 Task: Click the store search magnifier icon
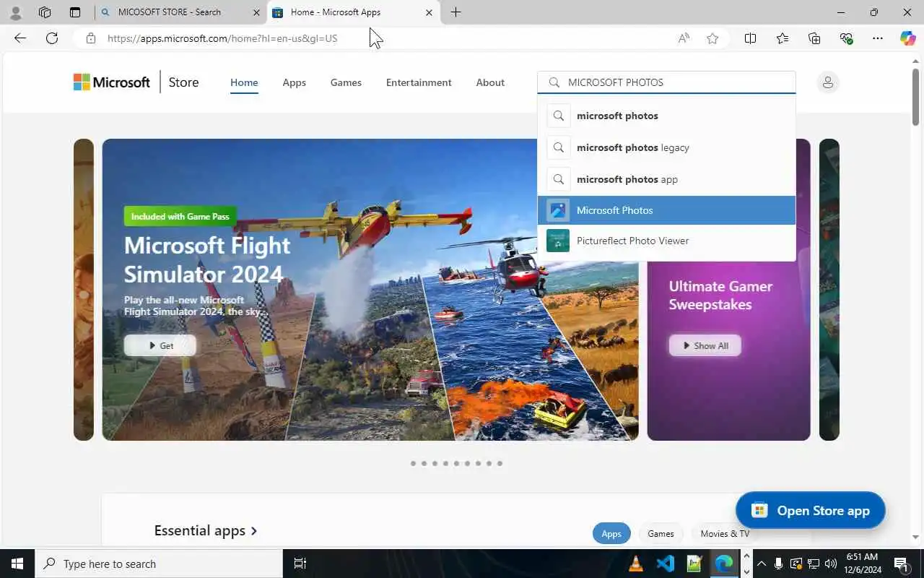[554, 82]
